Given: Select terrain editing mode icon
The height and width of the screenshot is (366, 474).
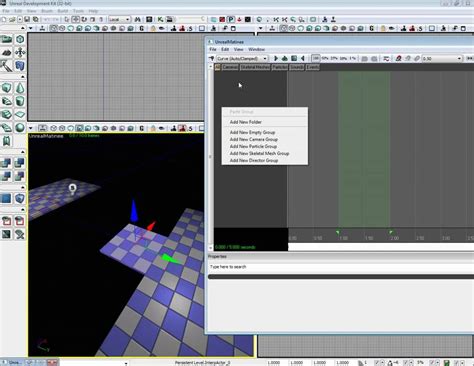Looking at the screenshot, I should [6, 52].
